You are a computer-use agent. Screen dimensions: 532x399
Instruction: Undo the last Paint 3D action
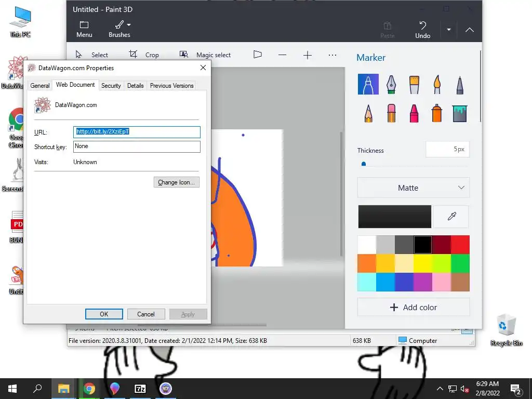point(423,30)
